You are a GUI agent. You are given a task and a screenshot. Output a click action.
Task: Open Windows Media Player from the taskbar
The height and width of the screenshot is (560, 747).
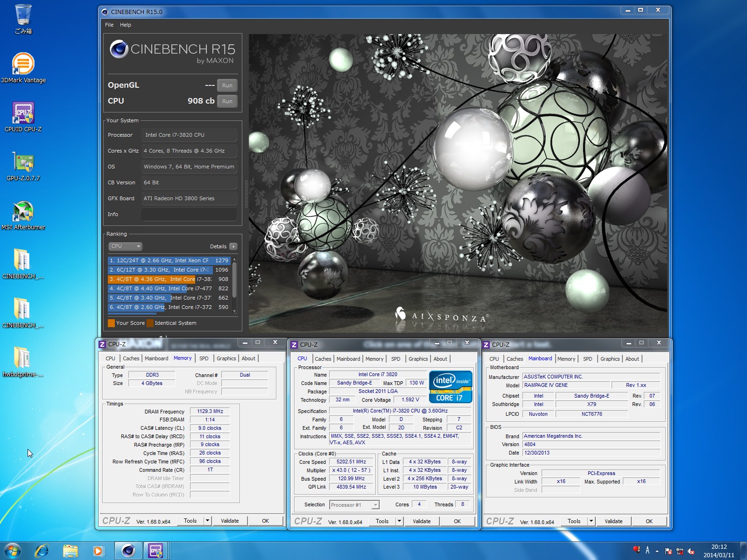coord(98,551)
